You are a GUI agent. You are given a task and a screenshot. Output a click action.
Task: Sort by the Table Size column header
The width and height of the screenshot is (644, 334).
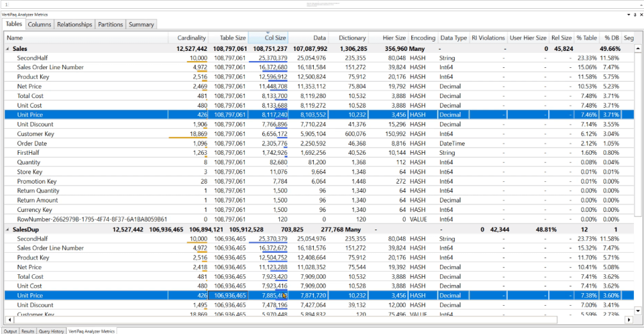(x=228, y=38)
